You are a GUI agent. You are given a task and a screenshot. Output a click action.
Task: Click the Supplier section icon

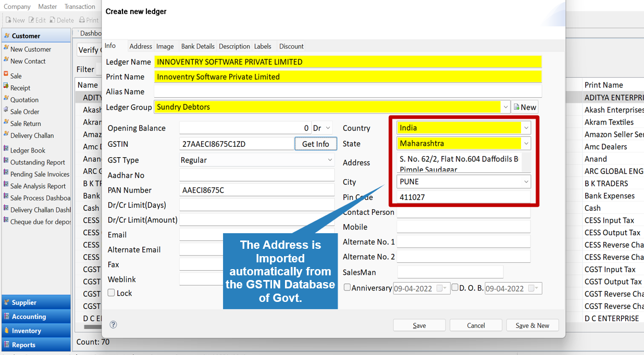(7, 302)
